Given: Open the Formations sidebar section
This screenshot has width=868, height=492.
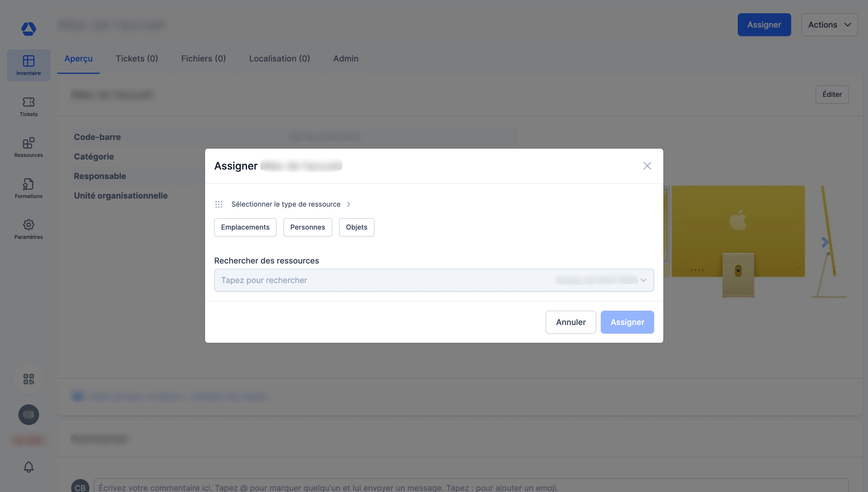Looking at the screenshot, I should point(28,188).
